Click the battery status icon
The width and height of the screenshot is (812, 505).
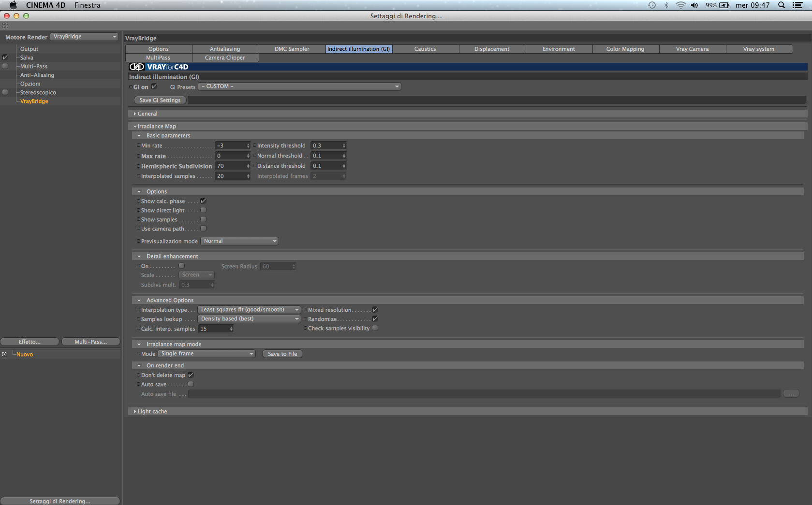(x=724, y=5)
